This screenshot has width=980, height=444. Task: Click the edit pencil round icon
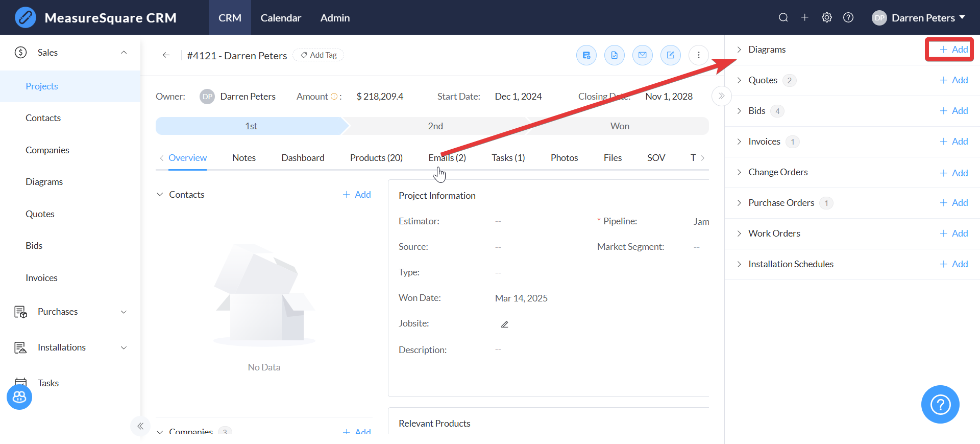point(671,55)
